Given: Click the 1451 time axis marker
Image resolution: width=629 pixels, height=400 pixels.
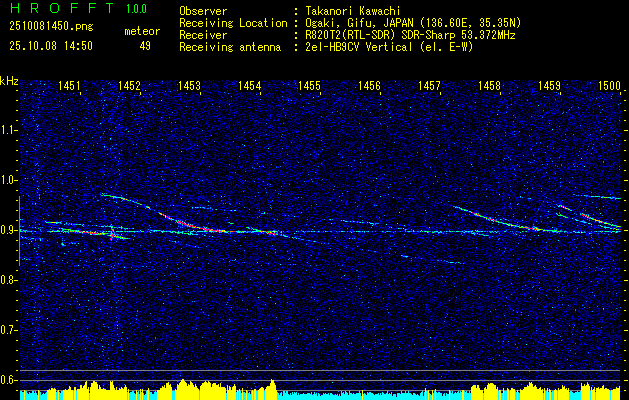Looking at the screenshot, I should pos(69,85).
